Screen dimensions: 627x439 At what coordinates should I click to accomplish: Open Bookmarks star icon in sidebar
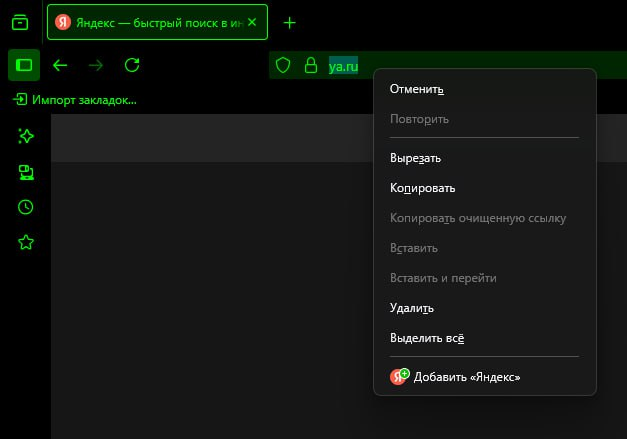point(26,242)
